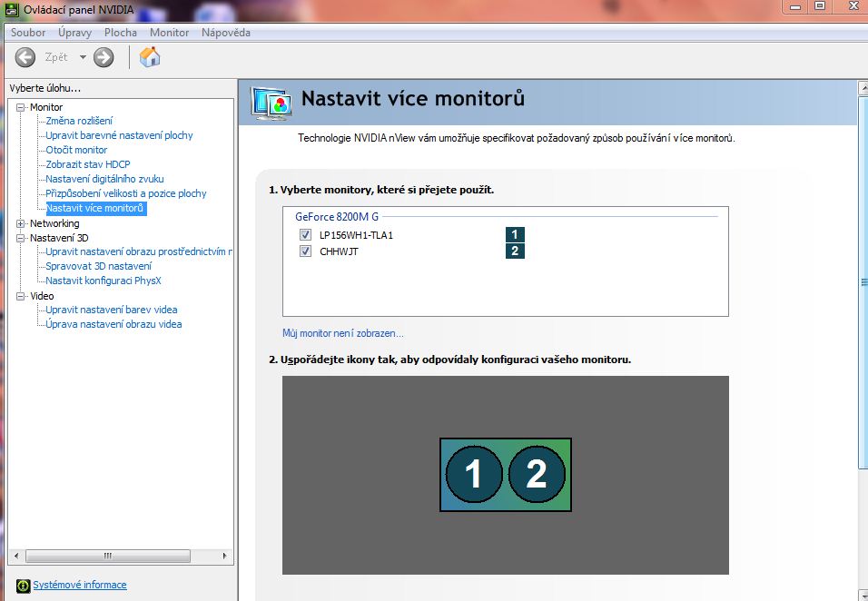Image resolution: width=868 pixels, height=601 pixels.
Task: Click the task tree horizontal scrollbar thumb
Action: coord(108,556)
